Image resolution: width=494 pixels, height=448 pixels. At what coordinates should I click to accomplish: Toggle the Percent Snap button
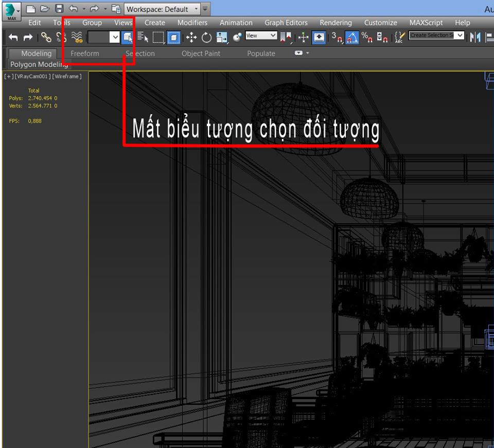coord(367,37)
